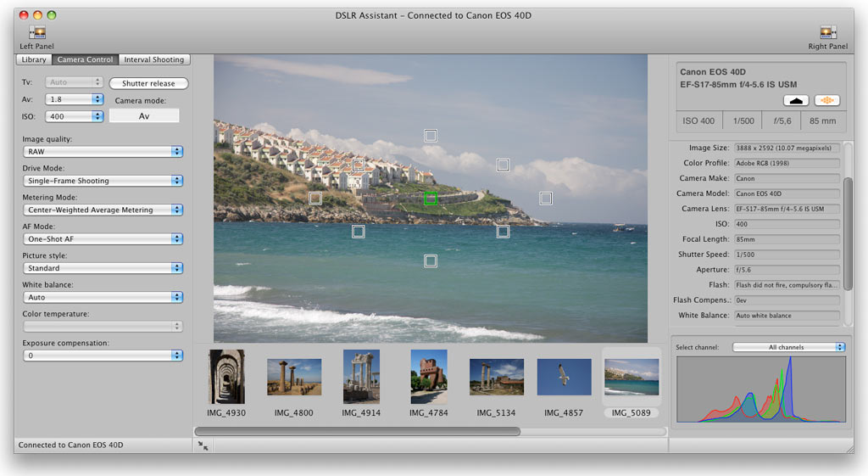Click the Flash Compens. 0ev field

787,300
